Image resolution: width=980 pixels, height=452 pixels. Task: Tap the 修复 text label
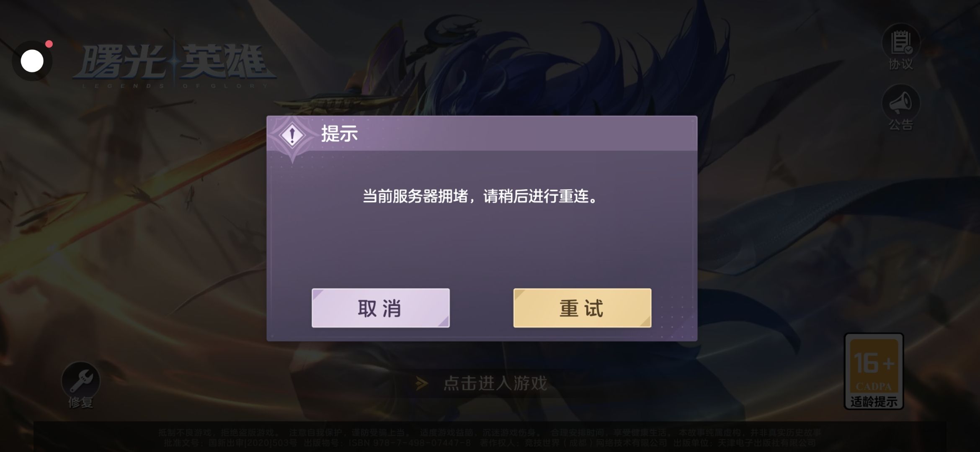pyautogui.click(x=81, y=402)
